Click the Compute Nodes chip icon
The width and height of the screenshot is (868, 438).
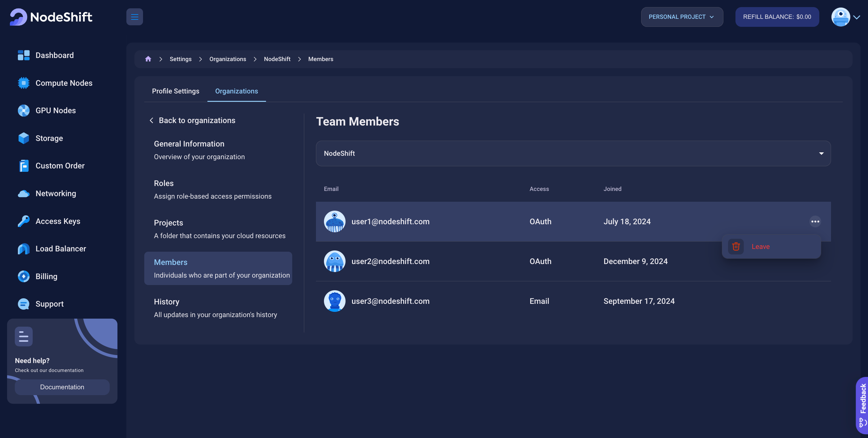click(24, 83)
